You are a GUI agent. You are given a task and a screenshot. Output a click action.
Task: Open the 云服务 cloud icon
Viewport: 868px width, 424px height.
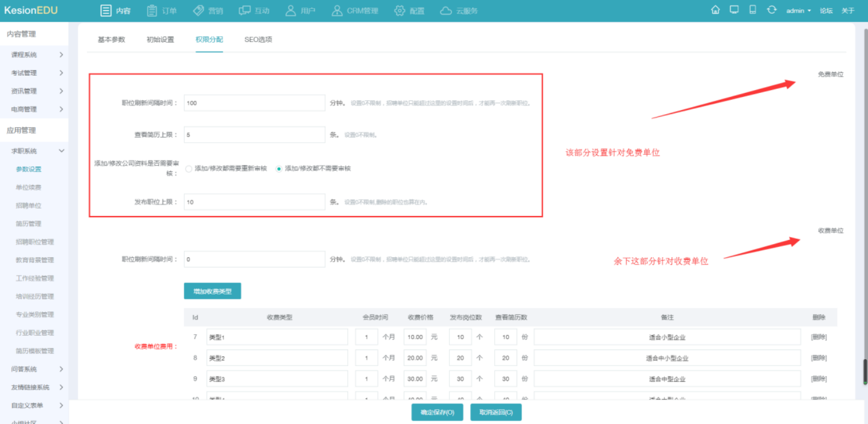coord(446,11)
